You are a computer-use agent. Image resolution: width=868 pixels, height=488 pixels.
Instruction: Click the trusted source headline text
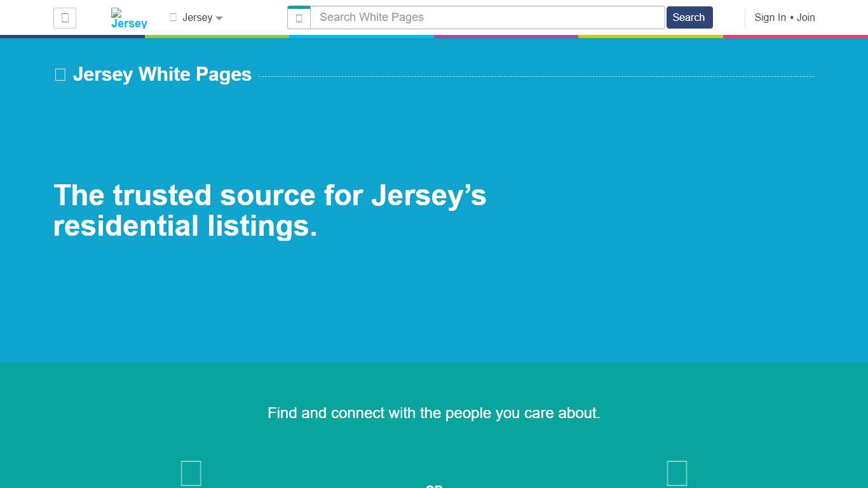[x=270, y=210]
